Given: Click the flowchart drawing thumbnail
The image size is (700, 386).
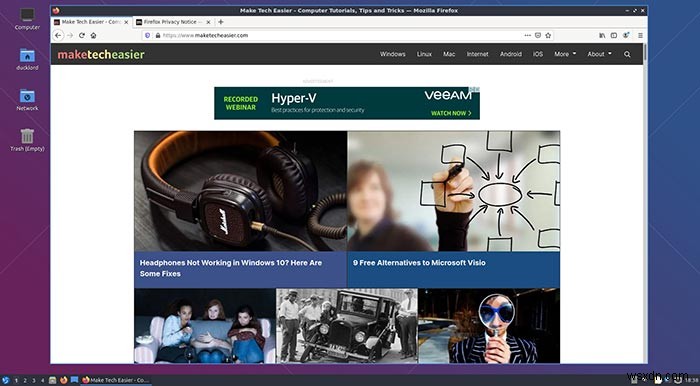Looking at the screenshot, I should pos(454,191).
